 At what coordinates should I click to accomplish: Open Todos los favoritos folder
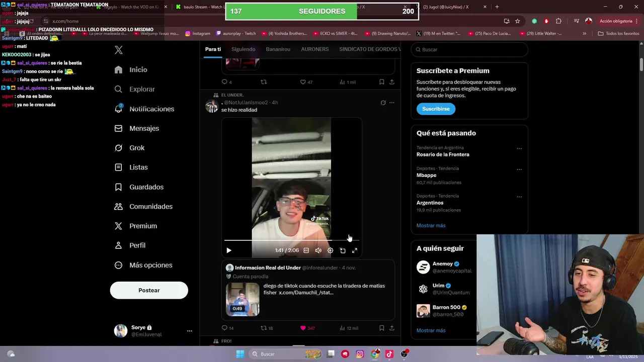[x=619, y=34]
